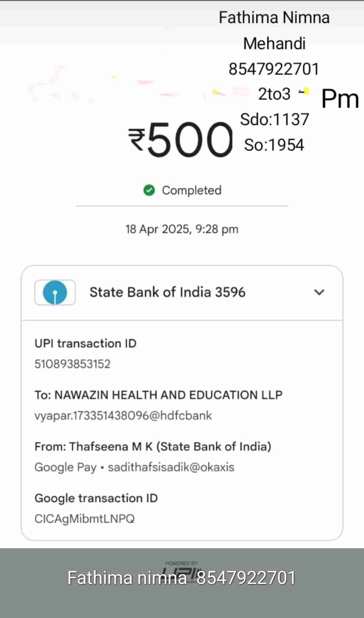Click Google transaction ID value CICAgMibmtLNPQ
Image resolution: width=364 pixels, height=618 pixels.
pyautogui.click(x=85, y=519)
